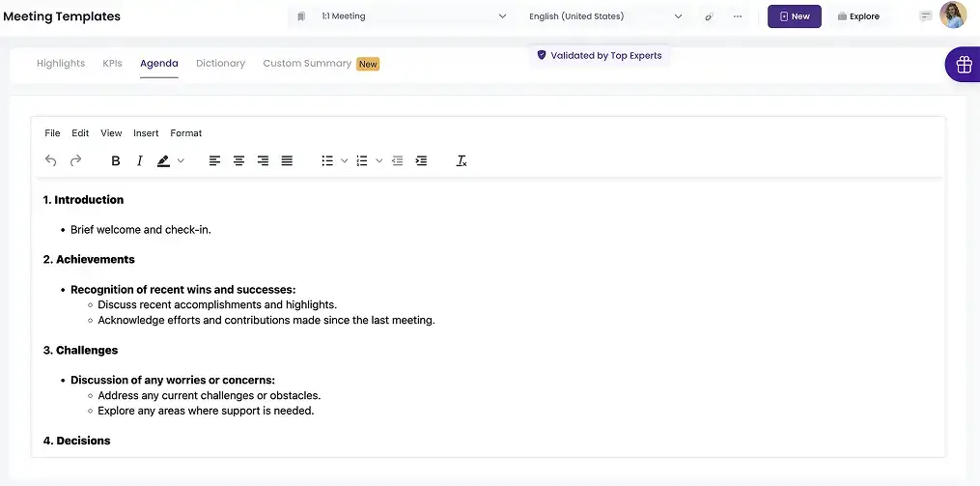Center align the text

pyautogui.click(x=238, y=161)
